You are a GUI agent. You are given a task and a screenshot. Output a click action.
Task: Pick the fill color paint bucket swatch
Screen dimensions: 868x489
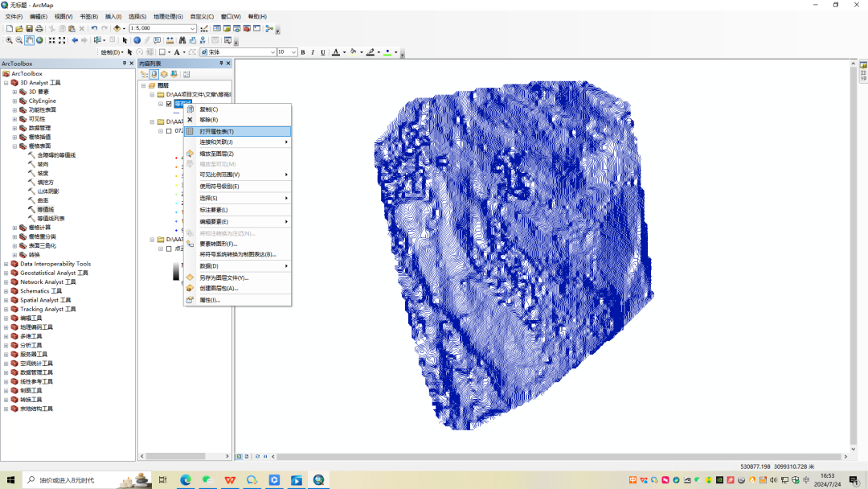pyautogui.click(x=353, y=52)
